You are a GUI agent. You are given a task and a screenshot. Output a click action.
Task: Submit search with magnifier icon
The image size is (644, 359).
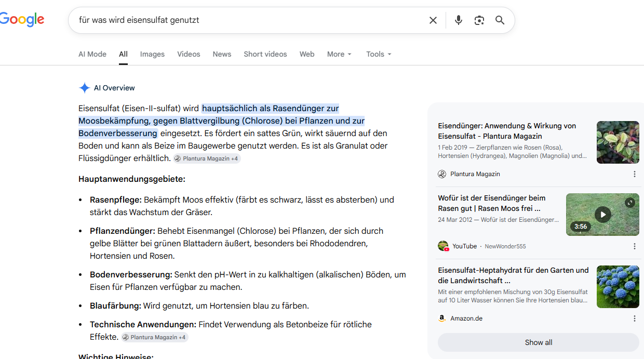click(x=500, y=20)
